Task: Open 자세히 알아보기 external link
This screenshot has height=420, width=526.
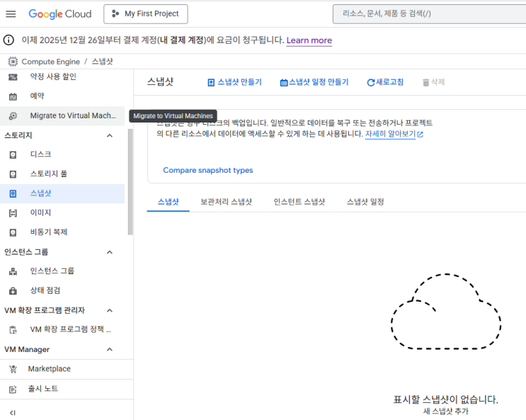Action: [x=394, y=134]
